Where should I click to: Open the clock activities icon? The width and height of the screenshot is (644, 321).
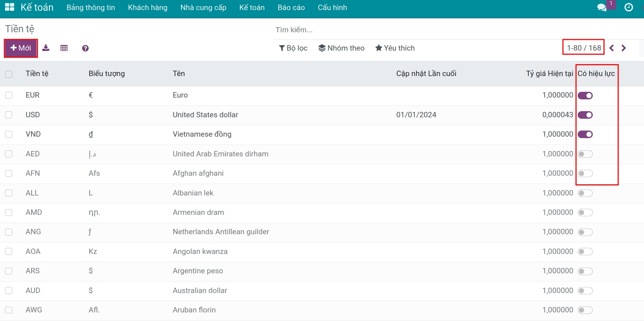pyautogui.click(x=629, y=8)
